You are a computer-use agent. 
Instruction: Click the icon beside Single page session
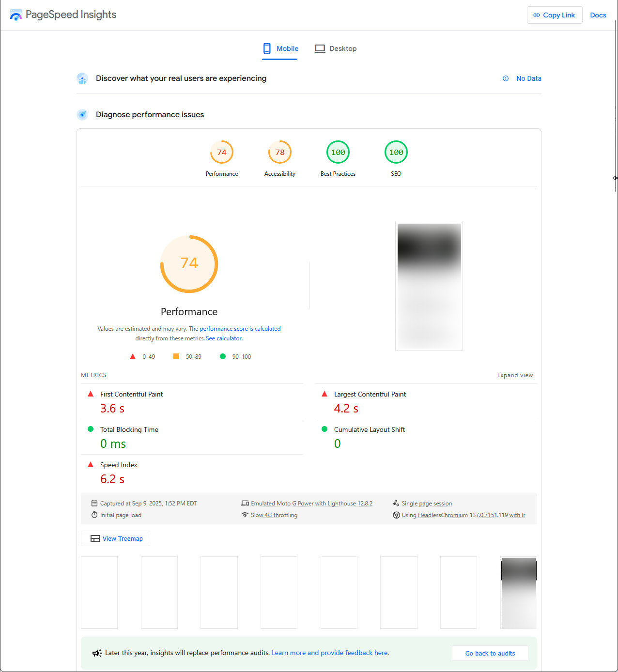(x=396, y=503)
